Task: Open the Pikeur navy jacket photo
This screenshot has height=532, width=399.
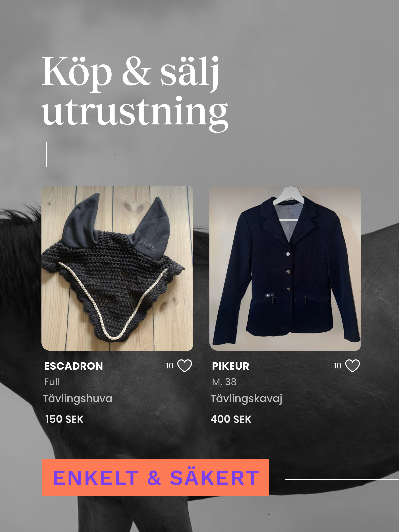Action: click(285, 268)
